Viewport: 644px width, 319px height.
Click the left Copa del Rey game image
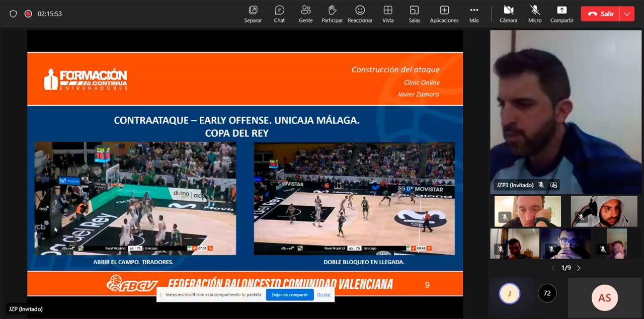[135, 198]
